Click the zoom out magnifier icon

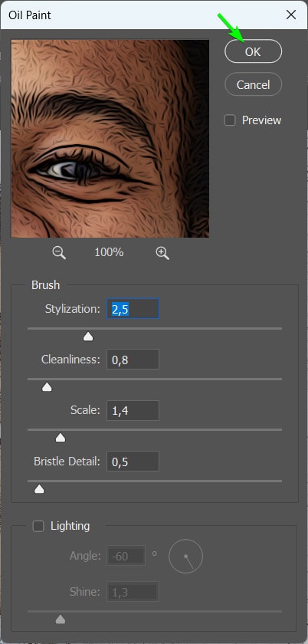pos(59,253)
